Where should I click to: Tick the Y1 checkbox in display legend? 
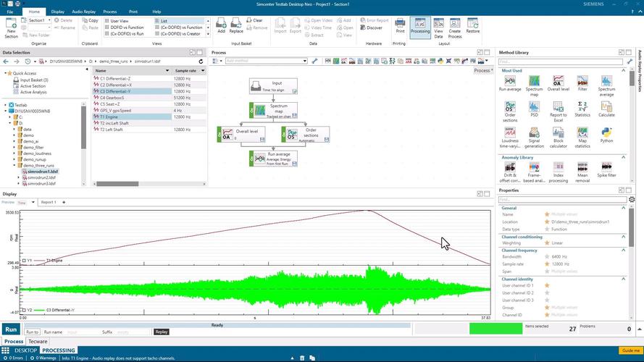coord(24,260)
